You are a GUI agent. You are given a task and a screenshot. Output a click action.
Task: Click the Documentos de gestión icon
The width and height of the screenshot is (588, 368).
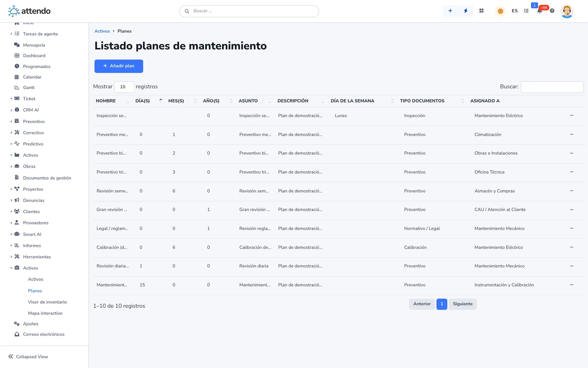(x=17, y=178)
